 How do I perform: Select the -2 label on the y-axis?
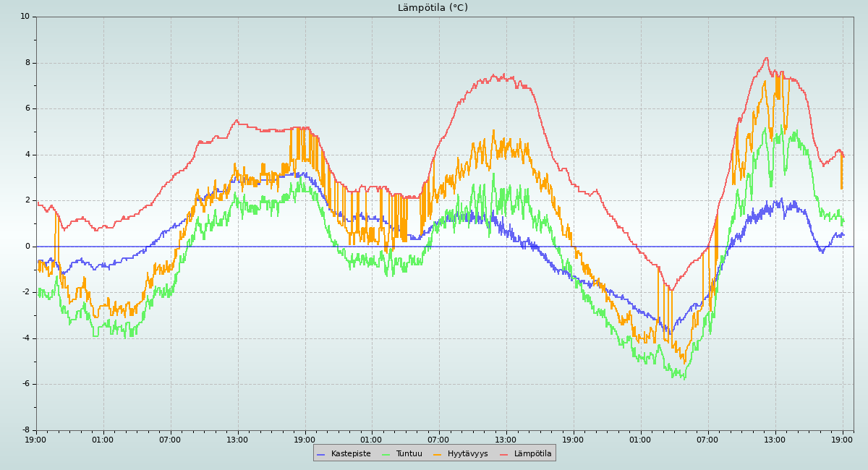click(25, 292)
